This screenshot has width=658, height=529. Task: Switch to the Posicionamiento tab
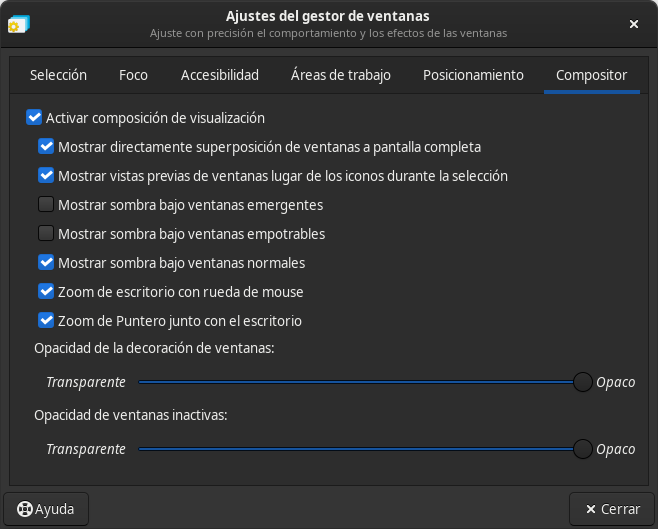pos(473,75)
